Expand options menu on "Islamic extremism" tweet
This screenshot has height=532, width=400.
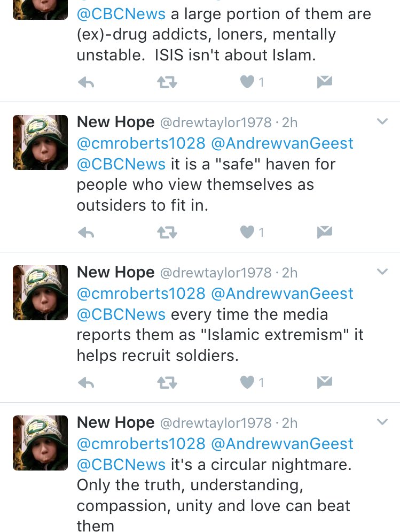(382, 272)
